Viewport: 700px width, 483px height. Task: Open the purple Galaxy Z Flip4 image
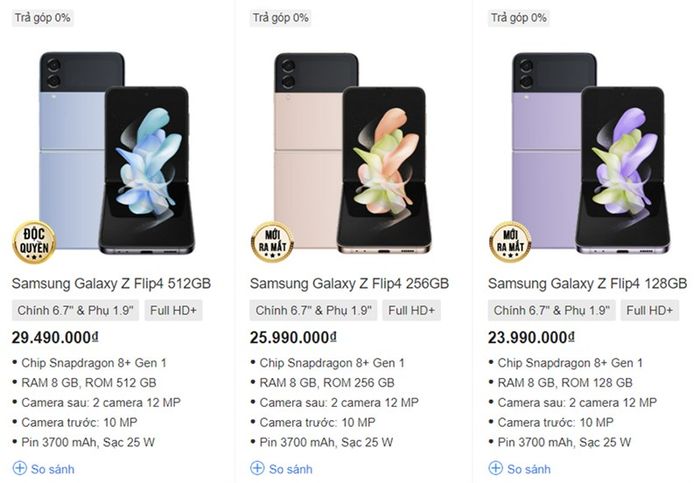point(591,153)
